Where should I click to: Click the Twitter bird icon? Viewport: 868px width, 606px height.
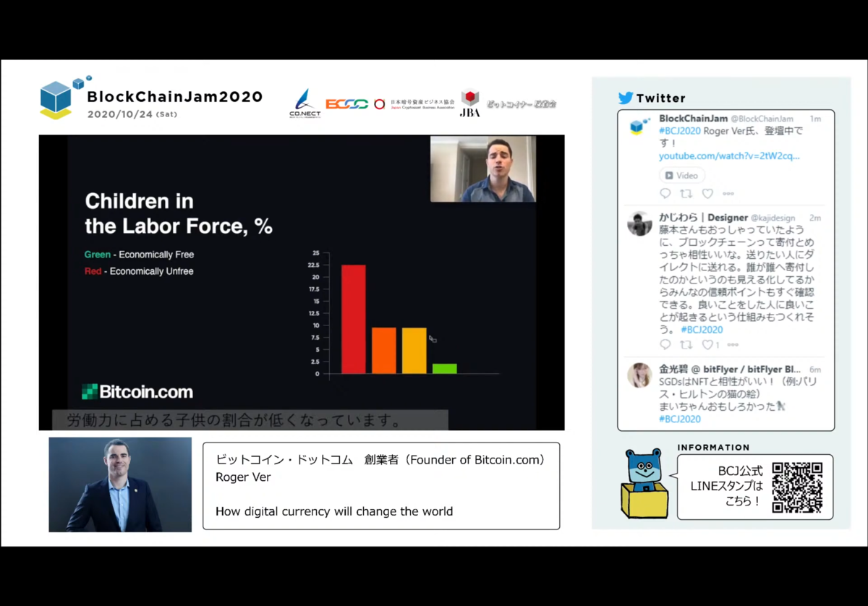[626, 98]
